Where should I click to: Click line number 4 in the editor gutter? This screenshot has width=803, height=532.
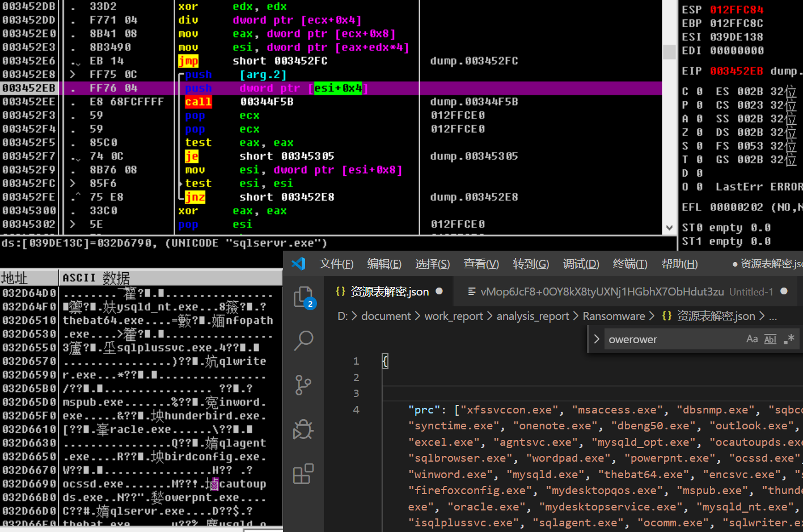click(356, 409)
